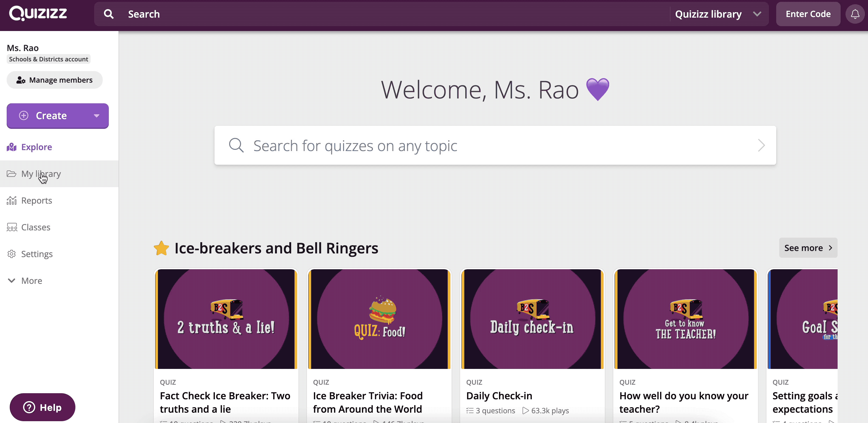Click the Help toggle button
Viewport: 868px width, 423px height.
pyautogui.click(x=43, y=408)
